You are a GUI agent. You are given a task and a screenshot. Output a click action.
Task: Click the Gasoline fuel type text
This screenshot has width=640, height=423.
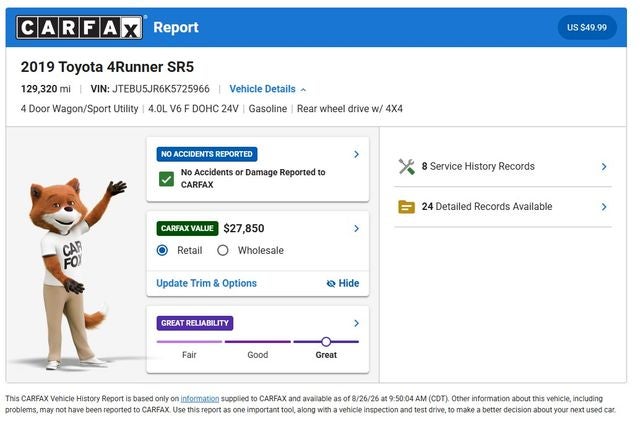click(268, 109)
